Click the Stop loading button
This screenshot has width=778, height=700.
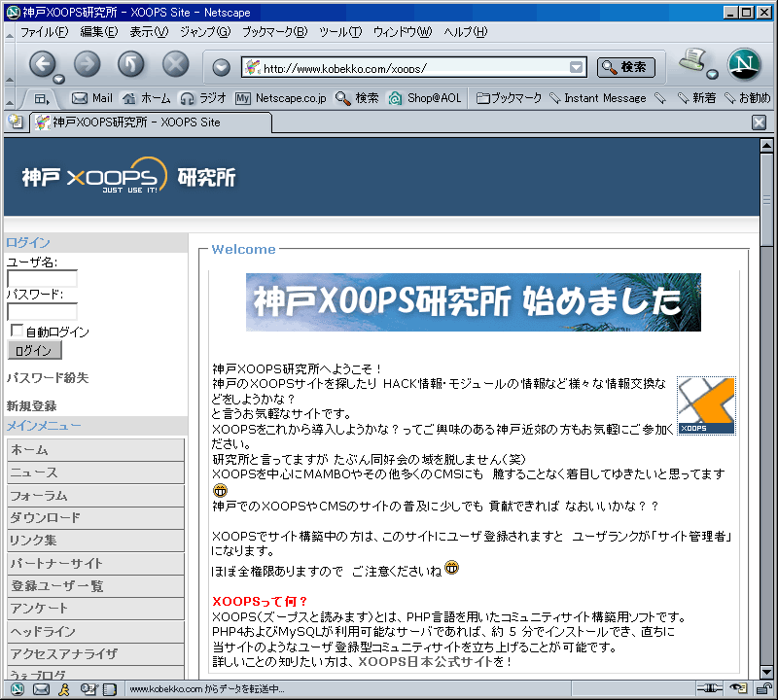[x=176, y=64]
